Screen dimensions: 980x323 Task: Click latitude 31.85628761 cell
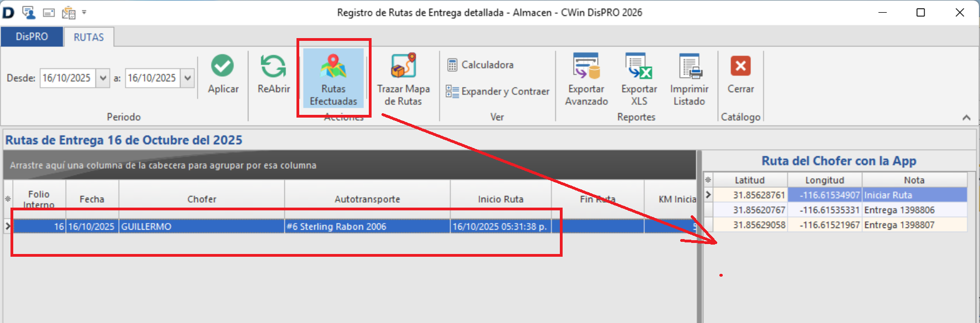750,195
